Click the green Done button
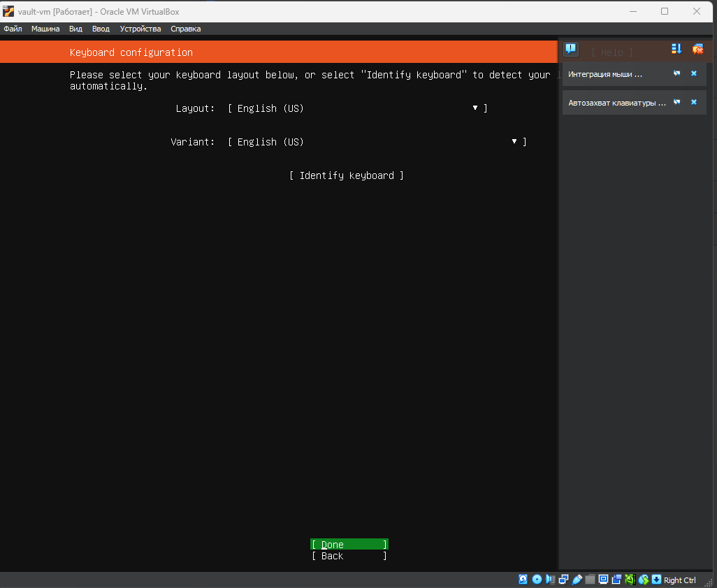The width and height of the screenshot is (717, 588). pos(349,545)
